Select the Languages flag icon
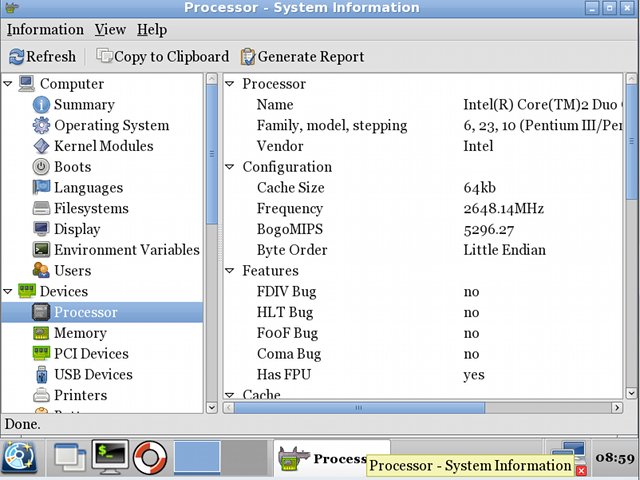 (41, 187)
